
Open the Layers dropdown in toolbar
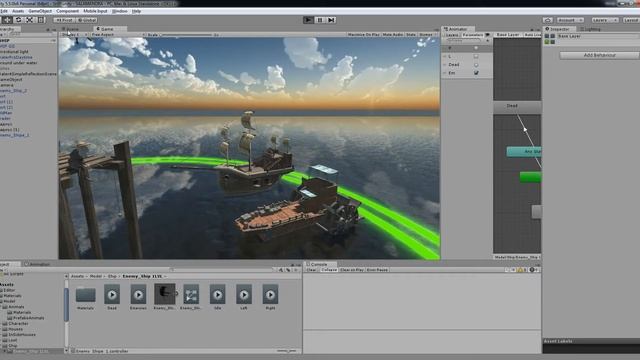[x=604, y=20]
